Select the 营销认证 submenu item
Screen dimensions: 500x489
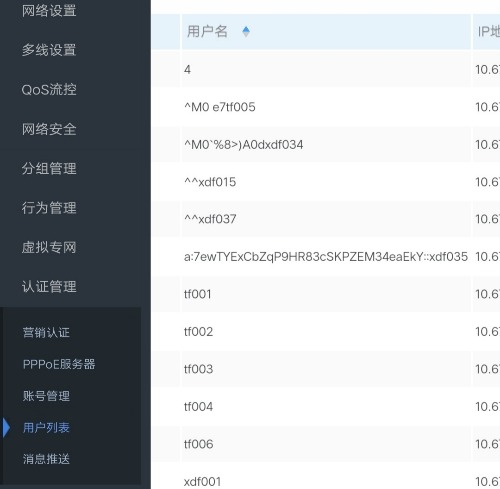tap(46, 332)
